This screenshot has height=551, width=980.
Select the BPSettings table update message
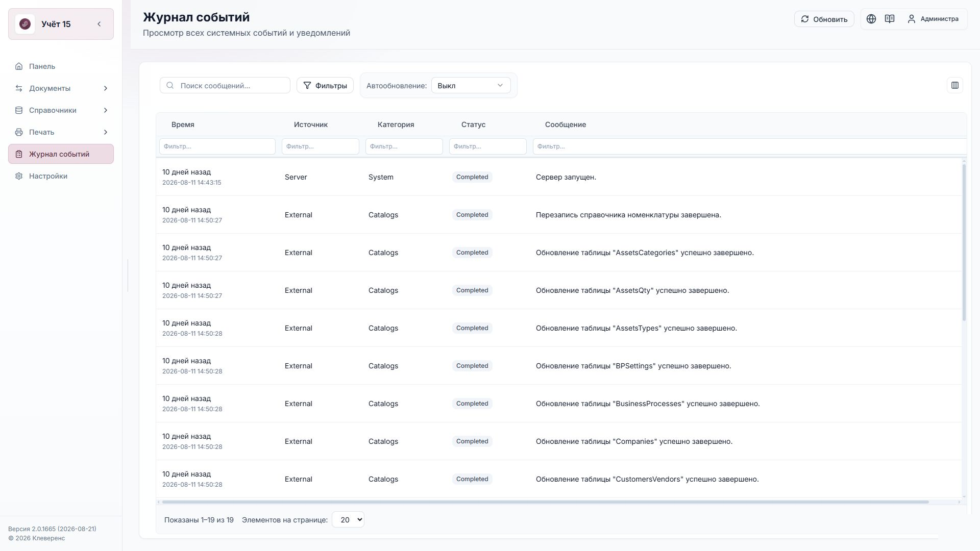633,366
